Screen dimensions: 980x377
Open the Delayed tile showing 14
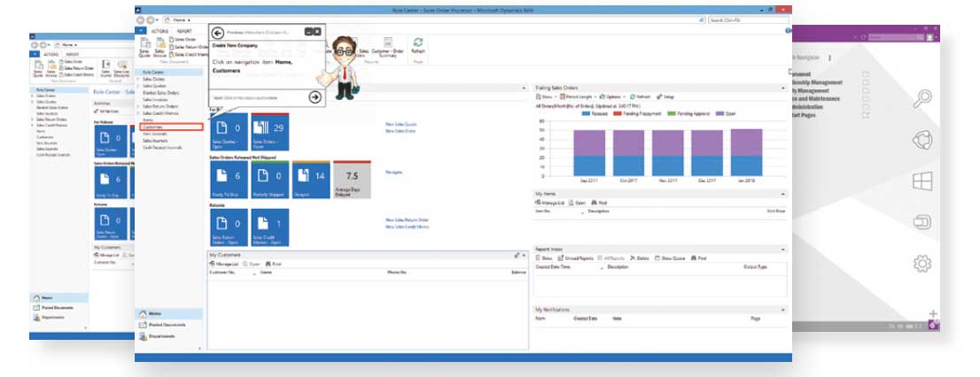click(311, 180)
